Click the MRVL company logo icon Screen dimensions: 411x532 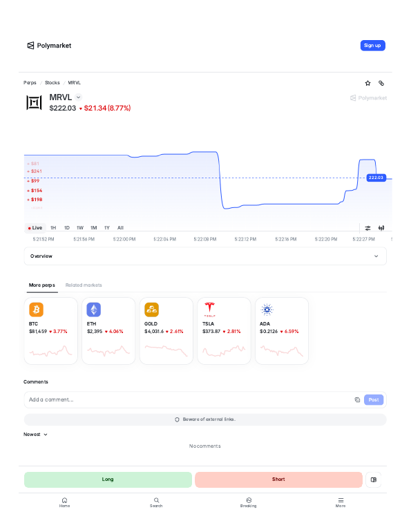pyautogui.click(x=34, y=102)
